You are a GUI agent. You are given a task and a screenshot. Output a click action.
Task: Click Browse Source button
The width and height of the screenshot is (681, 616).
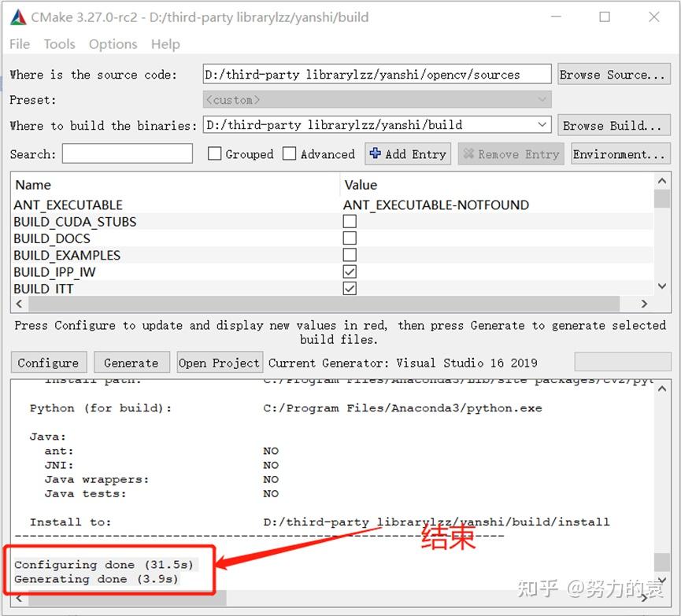(613, 74)
